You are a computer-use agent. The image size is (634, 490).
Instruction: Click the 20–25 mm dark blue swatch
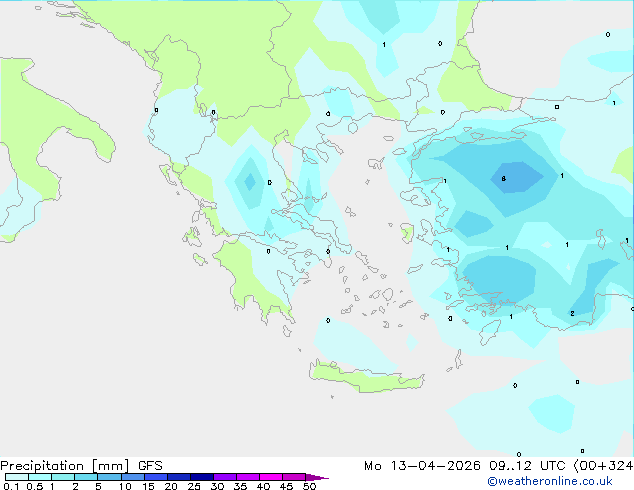pos(178,477)
